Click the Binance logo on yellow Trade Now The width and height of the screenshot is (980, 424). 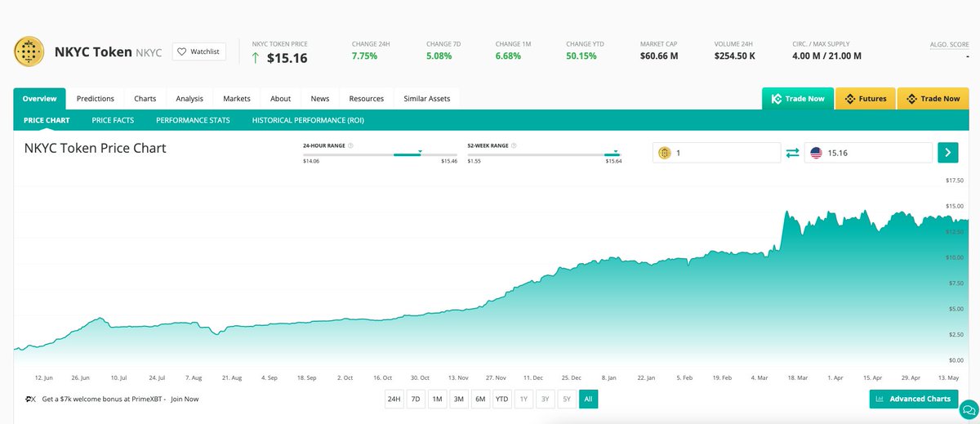pos(911,99)
